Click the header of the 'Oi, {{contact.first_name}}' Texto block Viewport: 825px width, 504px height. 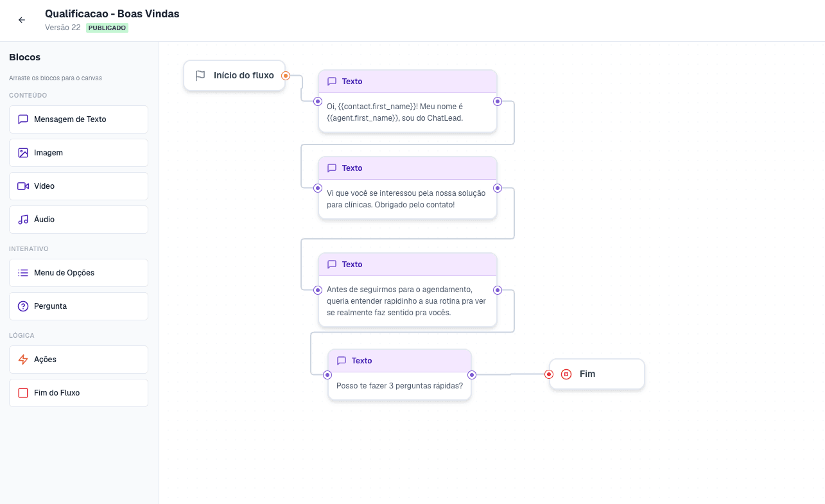[408, 82]
